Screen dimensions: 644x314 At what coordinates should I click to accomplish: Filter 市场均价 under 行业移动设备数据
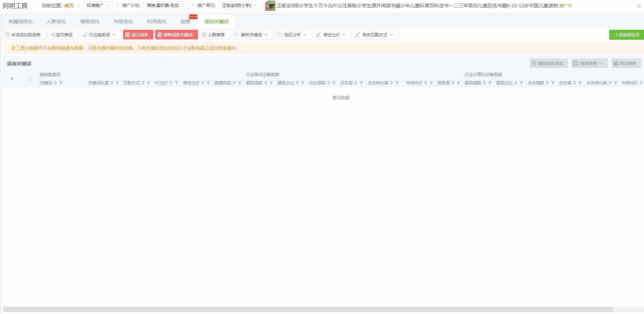431,83
